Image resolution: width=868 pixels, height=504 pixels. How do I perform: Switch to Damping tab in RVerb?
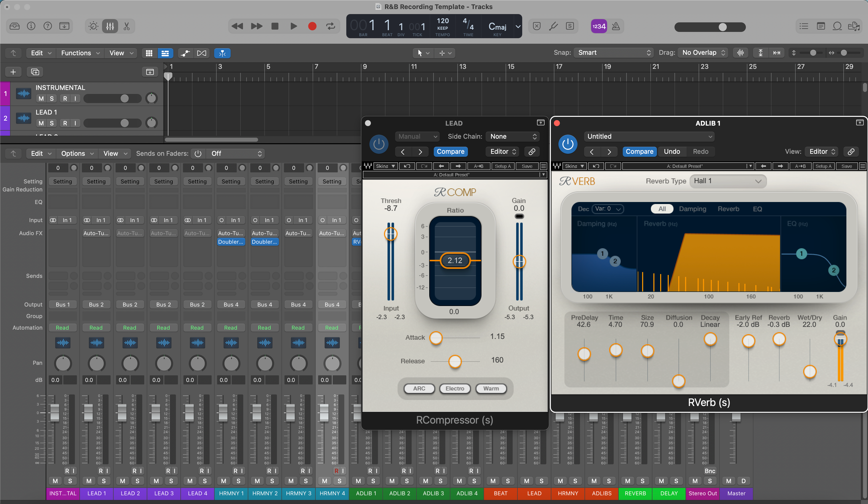tap(692, 209)
